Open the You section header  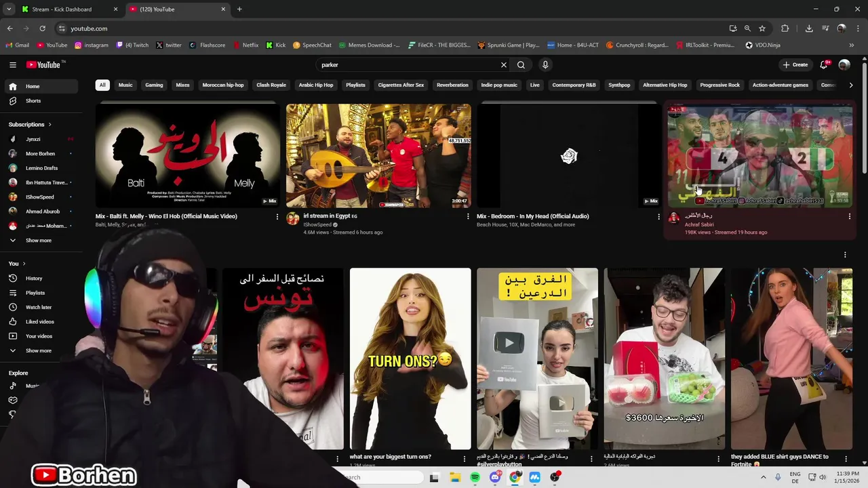click(x=17, y=264)
